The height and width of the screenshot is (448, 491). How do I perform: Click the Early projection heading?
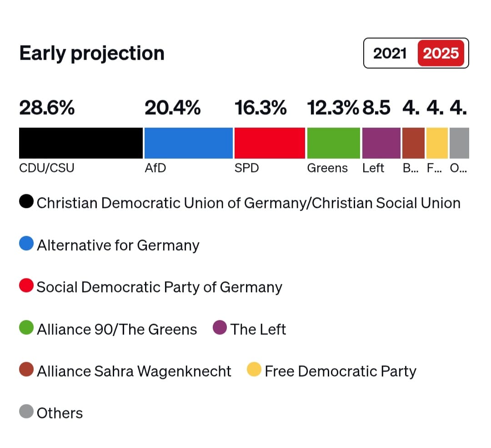(92, 53)
